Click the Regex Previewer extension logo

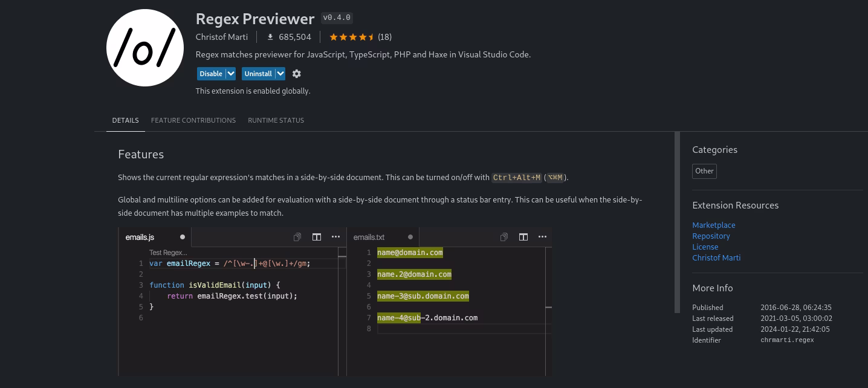coord(145,48)
